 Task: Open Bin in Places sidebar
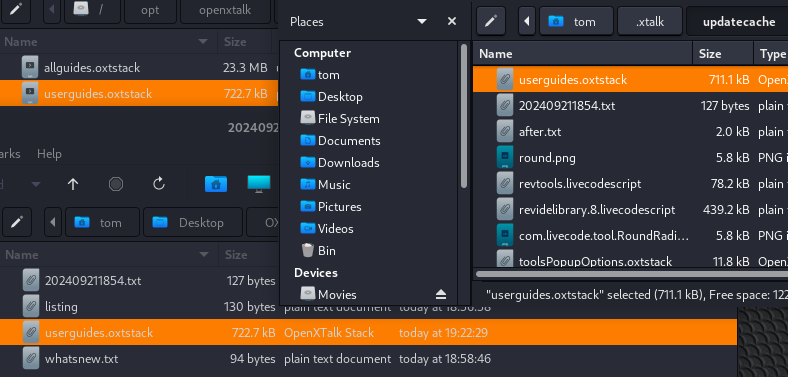tap(319, 250)
